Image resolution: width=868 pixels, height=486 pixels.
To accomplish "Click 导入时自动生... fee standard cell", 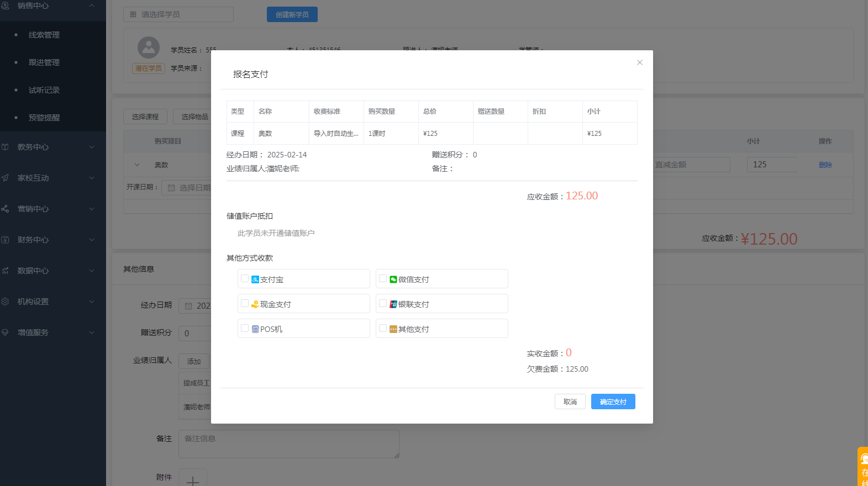I will point(336,134).
